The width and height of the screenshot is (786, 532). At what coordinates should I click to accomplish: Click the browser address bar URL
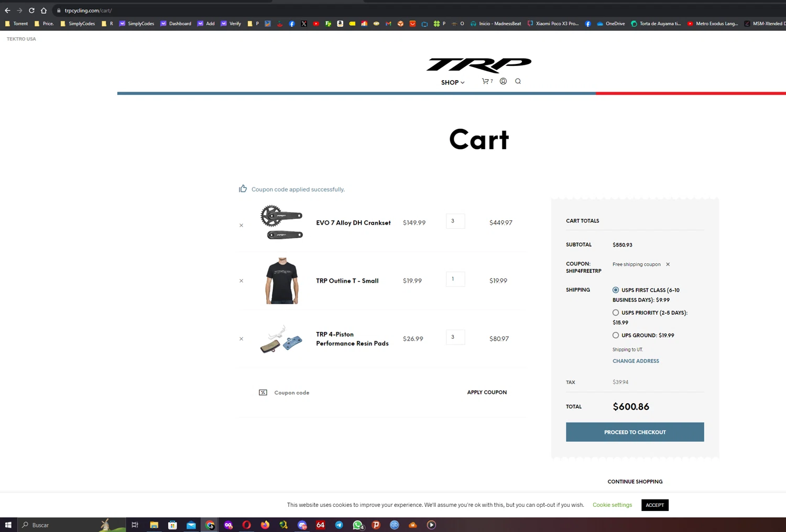click(x=88, y=10)
